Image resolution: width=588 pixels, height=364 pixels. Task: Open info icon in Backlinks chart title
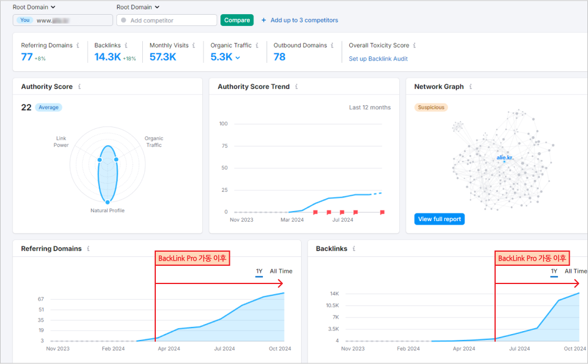[354, 249]
